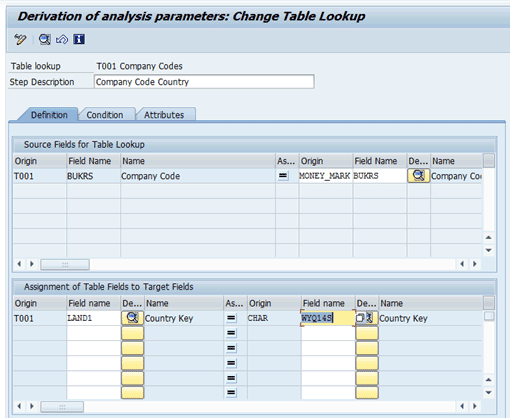Screen dimensions: 510x418
Task: Click detail magnifier button beside BUKRS field
Action: click(418, 176)
